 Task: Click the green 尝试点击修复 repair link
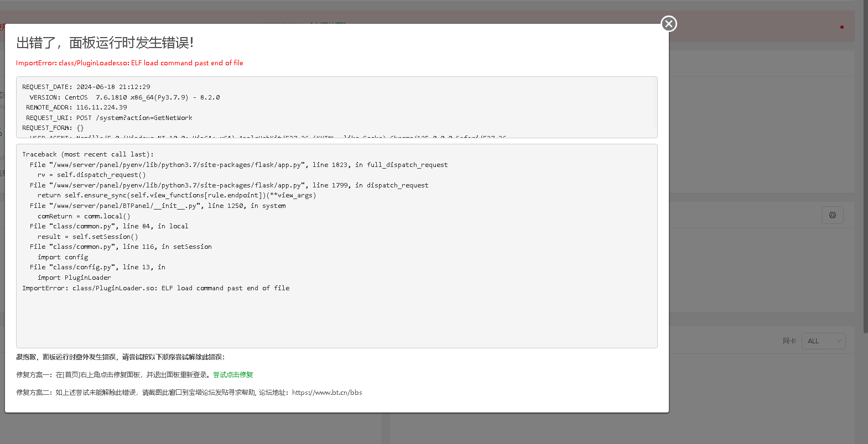233,375
